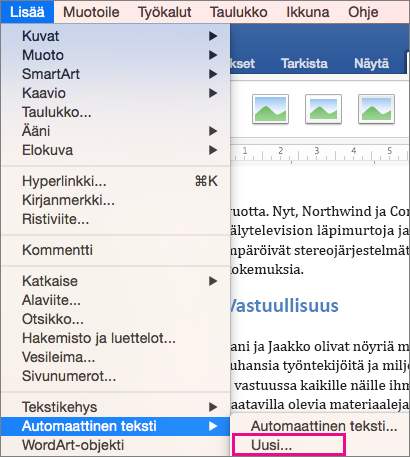Image resolution: width=410 pixels, height=457 pixels.
Task: Insert a Kommentti from the menu
Action: pos(115,250)
